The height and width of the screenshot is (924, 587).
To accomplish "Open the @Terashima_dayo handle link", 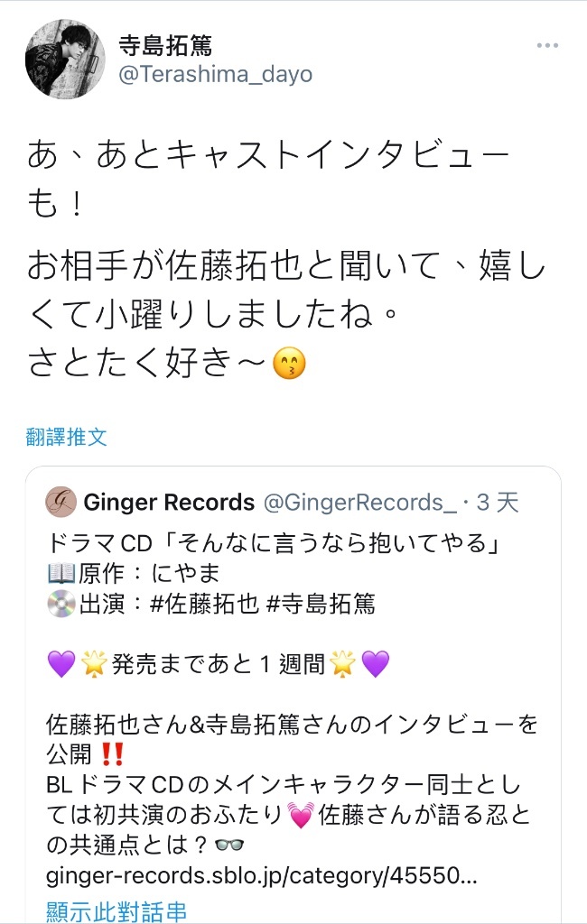I will [215, 75].
